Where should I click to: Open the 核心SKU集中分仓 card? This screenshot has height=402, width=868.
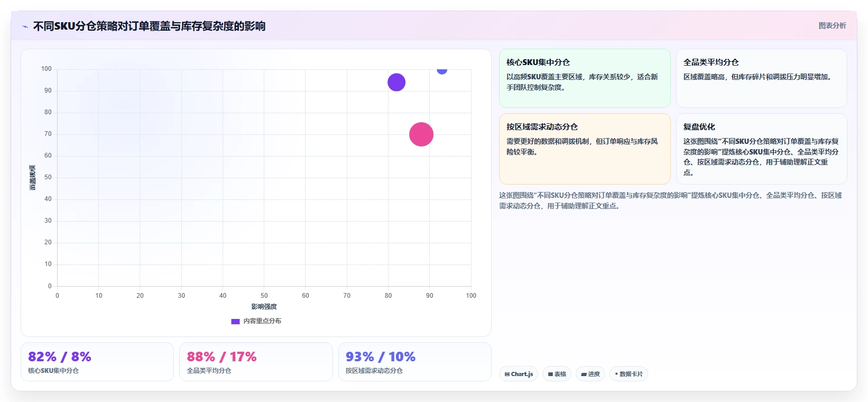point(585,78)
